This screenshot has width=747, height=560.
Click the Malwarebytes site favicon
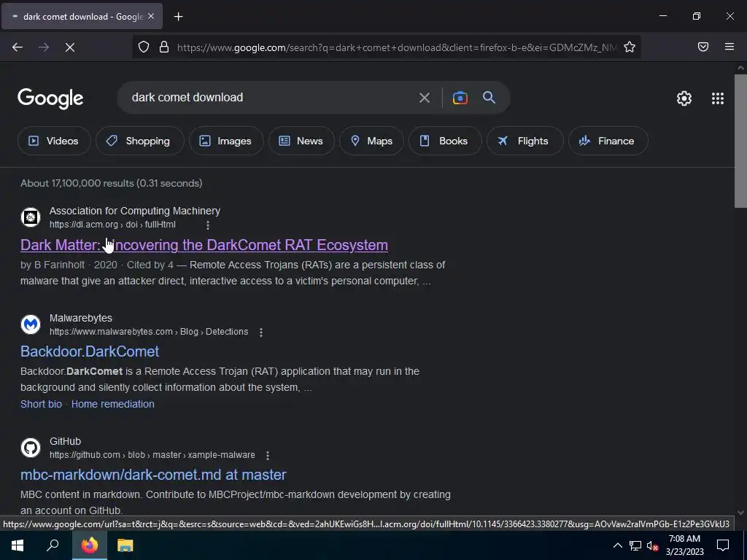31,324
